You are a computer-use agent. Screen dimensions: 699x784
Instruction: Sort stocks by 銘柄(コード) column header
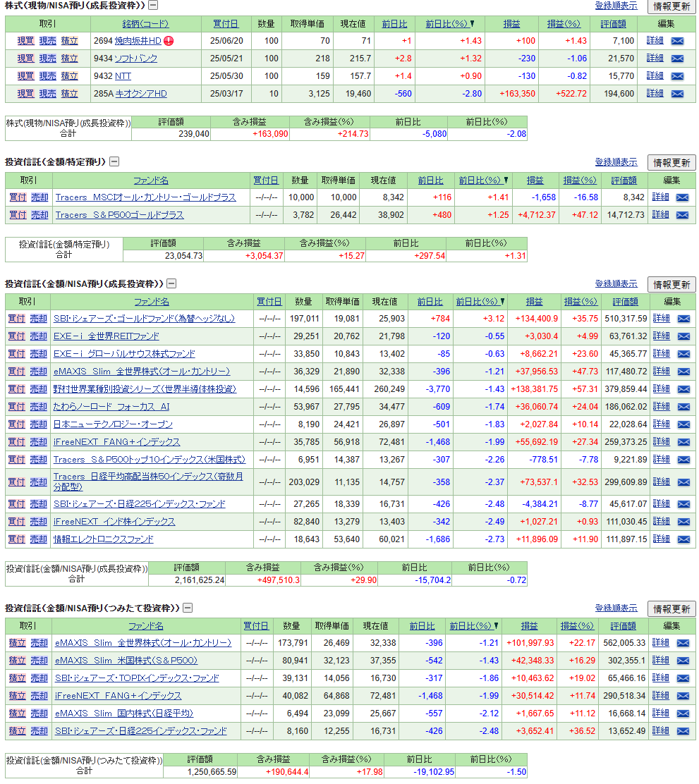coord(145,24)
